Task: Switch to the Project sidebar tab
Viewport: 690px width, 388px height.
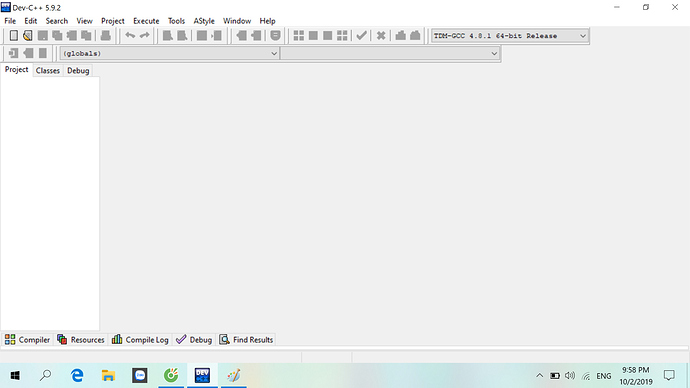Action: [x=17, y=70]
